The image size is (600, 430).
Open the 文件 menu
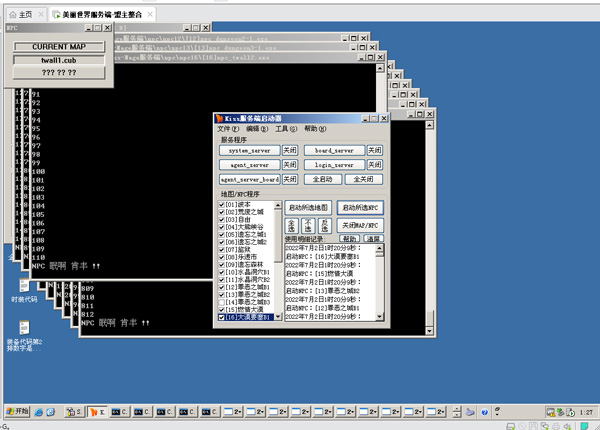click(228, 129)
